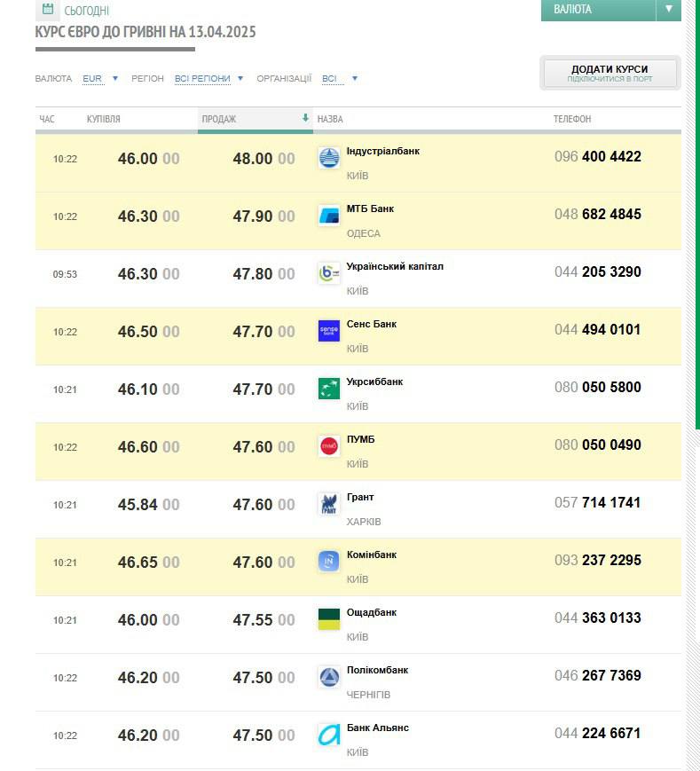Click the ПУМБ red logo icon
700x771 pixels.
(329, 446)
